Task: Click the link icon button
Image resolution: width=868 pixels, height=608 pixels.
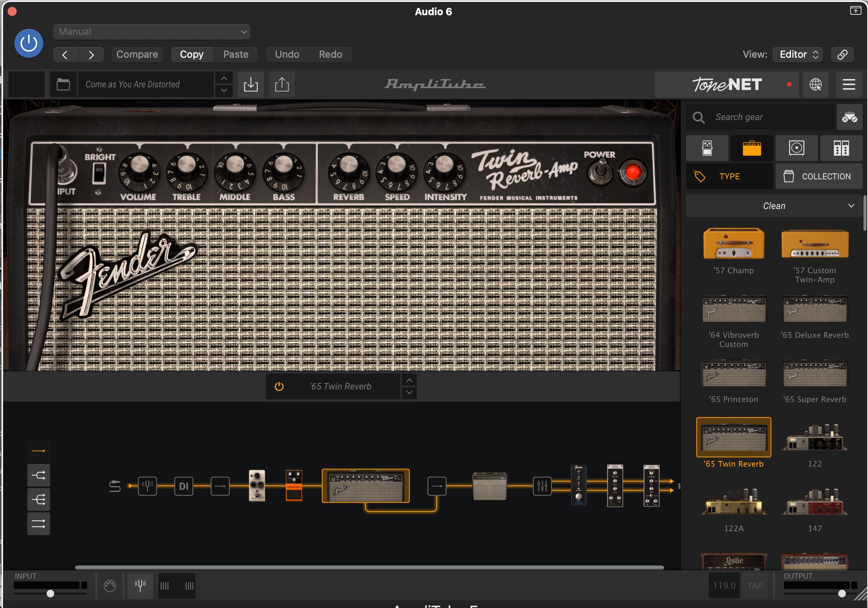Action: 842,54
